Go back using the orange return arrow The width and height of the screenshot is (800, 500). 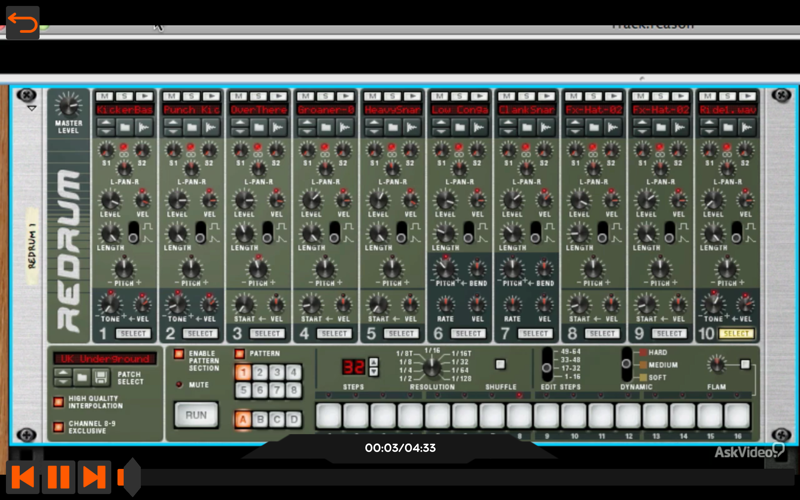point(22,23)
